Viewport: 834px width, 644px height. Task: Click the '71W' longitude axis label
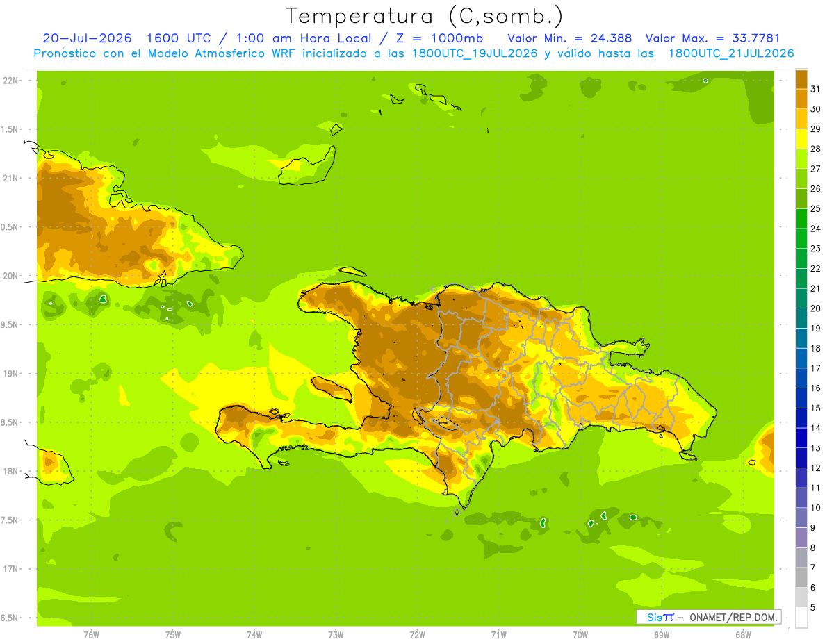(x=498, y=635)
